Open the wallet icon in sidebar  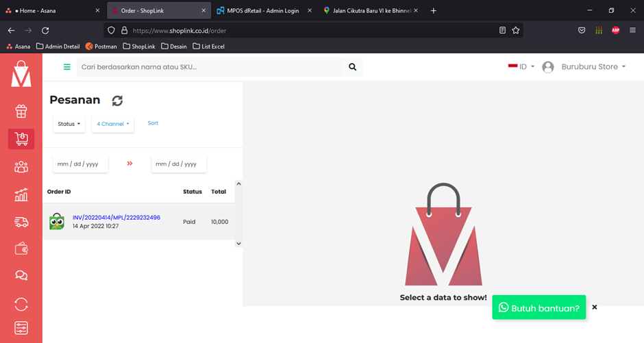click(x=21, y=249)
